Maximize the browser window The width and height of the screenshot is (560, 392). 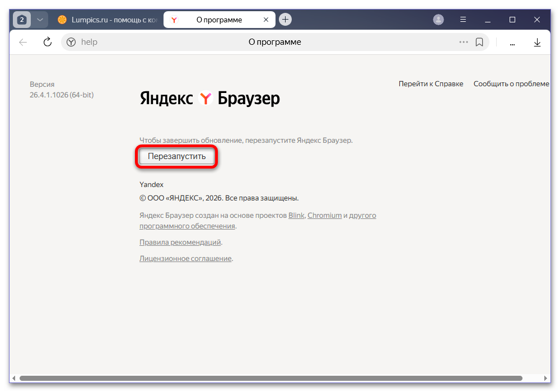[512, 20]
